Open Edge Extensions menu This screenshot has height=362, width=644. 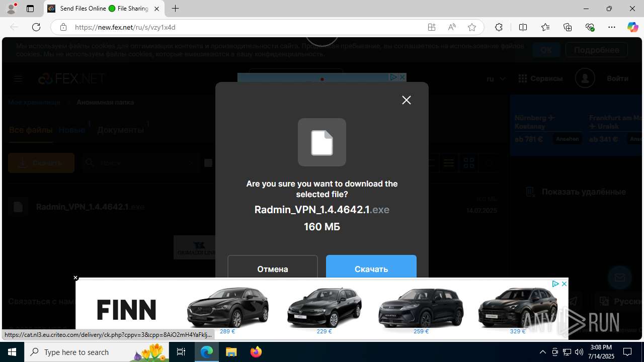[x=499, y=27]
